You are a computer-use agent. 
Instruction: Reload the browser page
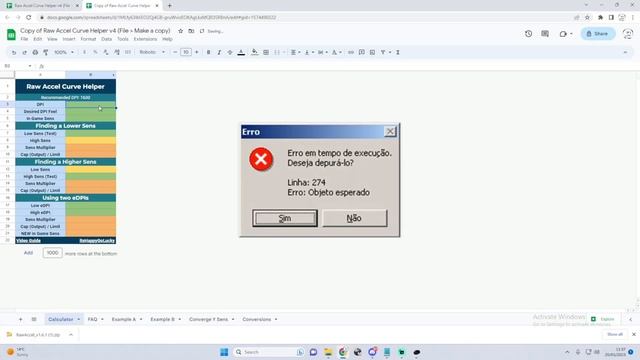pyautogui.click(x=29, y=18)
